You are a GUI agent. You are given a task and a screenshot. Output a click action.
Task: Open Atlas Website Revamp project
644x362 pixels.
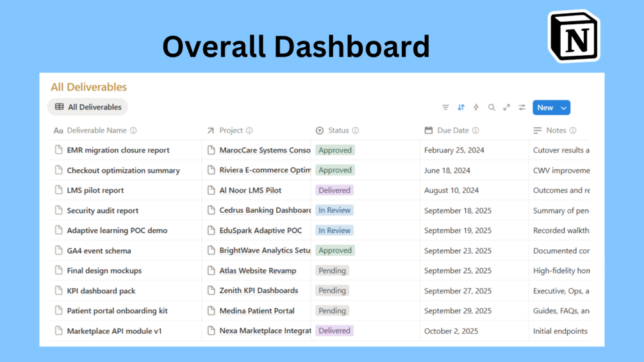258,271
